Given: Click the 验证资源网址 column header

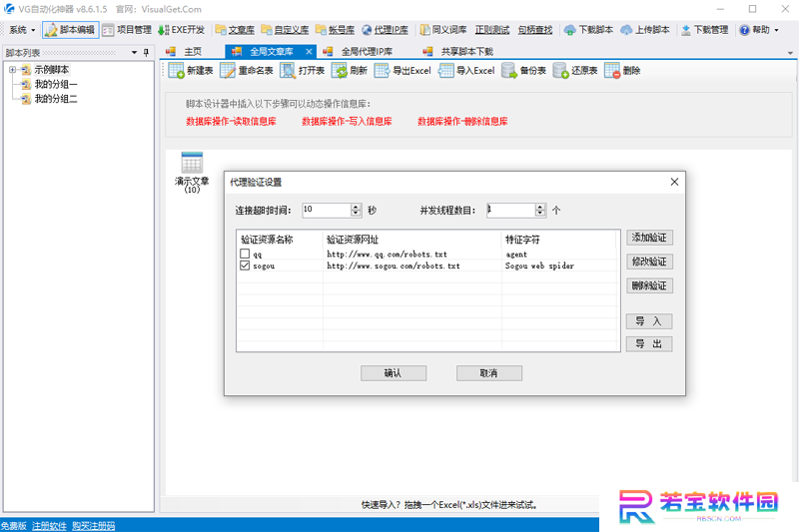Looking at the screenshot, I should coord(412,240).
